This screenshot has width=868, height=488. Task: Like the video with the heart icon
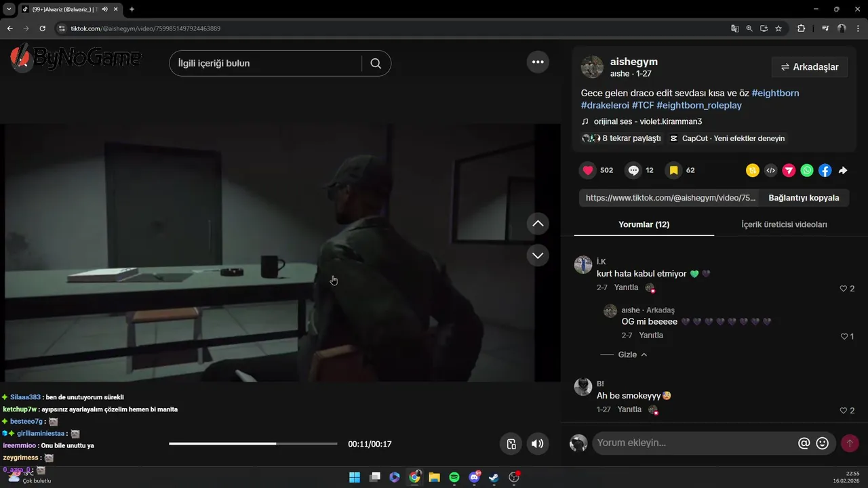click(x=588, y=171)
